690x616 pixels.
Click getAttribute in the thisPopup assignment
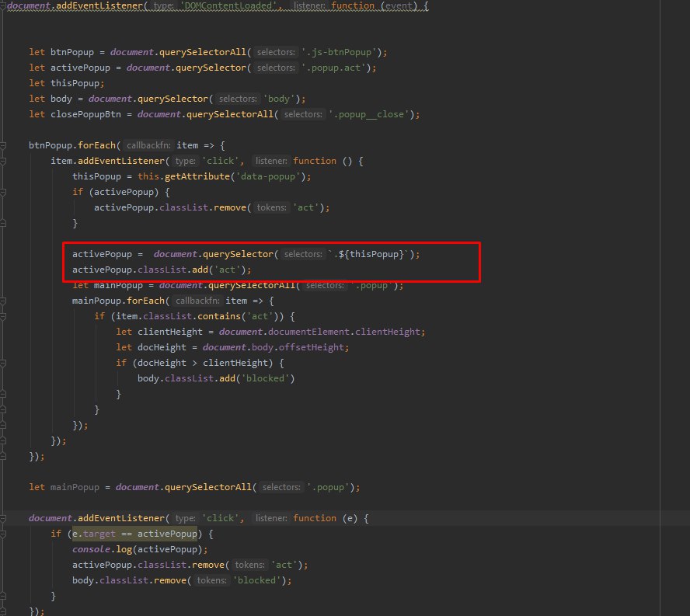click(197, 176)
